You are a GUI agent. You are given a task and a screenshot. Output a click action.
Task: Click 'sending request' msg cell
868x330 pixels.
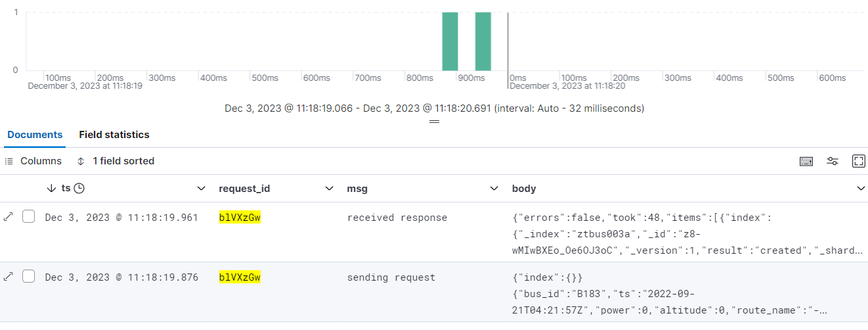391,277
